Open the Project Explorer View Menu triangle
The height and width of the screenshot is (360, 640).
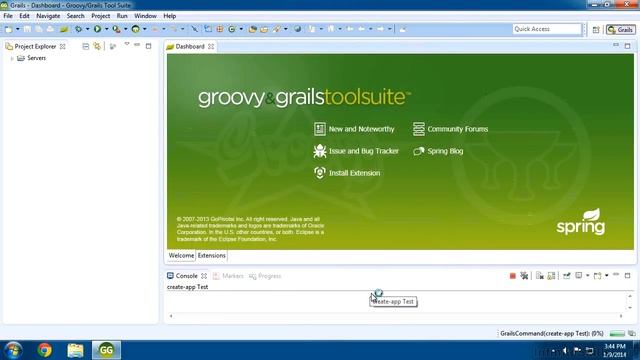127,44
